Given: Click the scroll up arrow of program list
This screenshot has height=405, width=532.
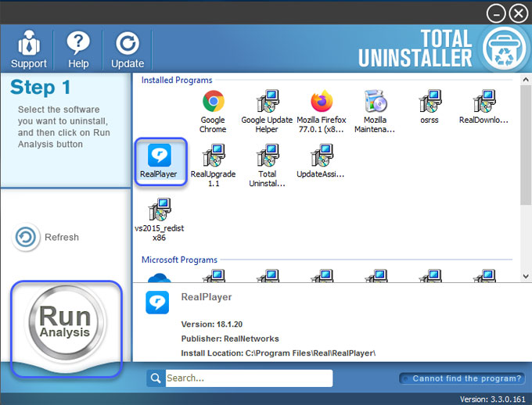Looking at the screenshot, I should 526,80.
